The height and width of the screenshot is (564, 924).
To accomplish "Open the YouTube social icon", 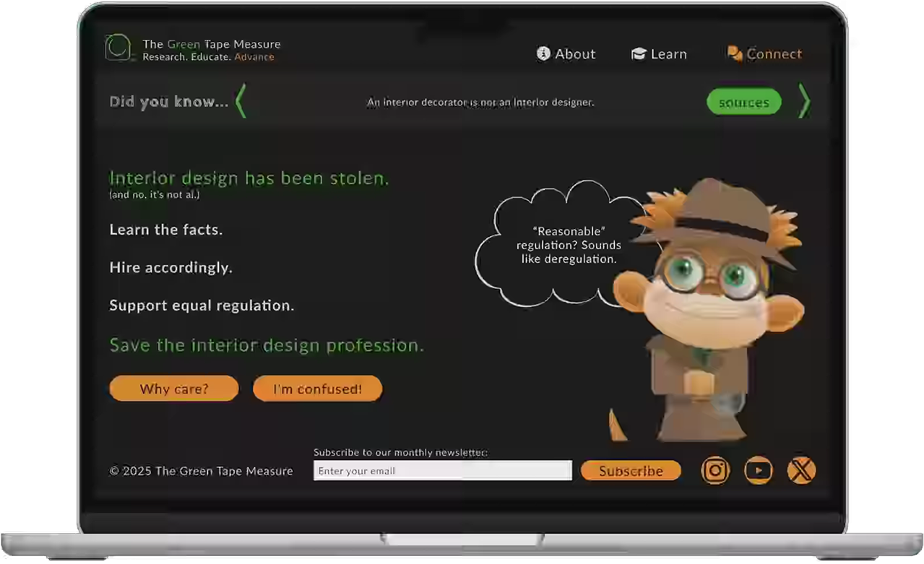I will [x=759, y=471].
